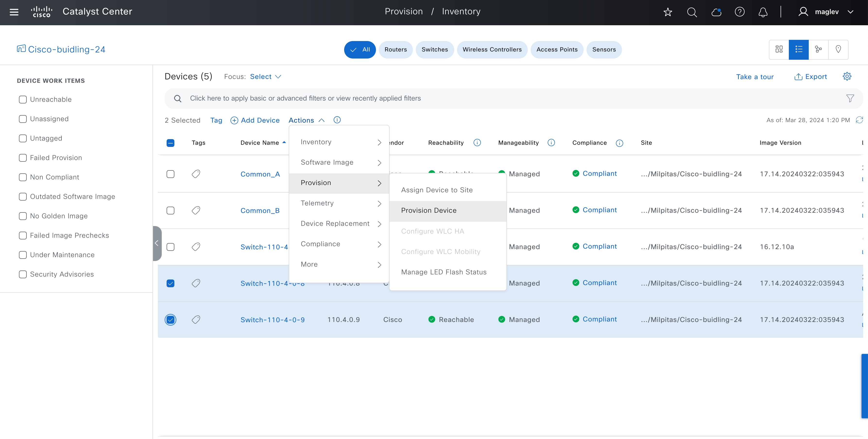The width and height of the screenshot is (868, 439).
Task: Click tag icon for Common_A row
Action: [x=196, y=174]
